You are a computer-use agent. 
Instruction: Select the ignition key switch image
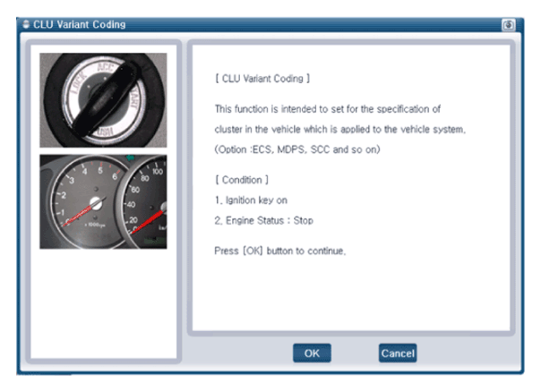coord(103,100)
